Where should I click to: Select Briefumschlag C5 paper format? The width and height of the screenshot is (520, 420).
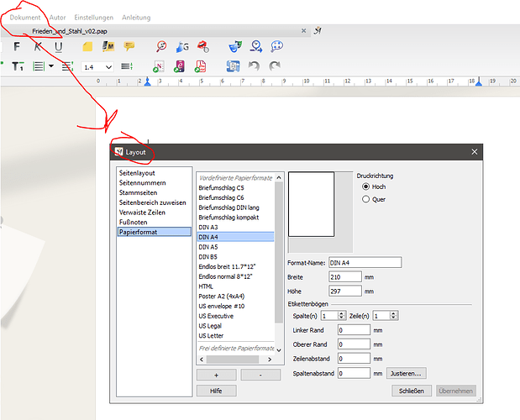(236, 187)
